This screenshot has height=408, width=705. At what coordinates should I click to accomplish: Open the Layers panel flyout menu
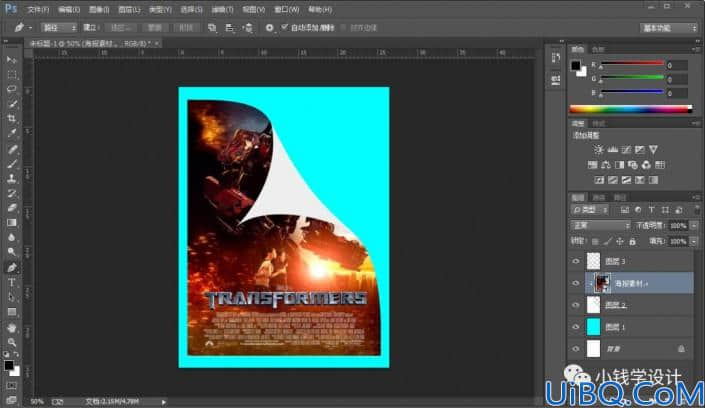click(696, 197)
